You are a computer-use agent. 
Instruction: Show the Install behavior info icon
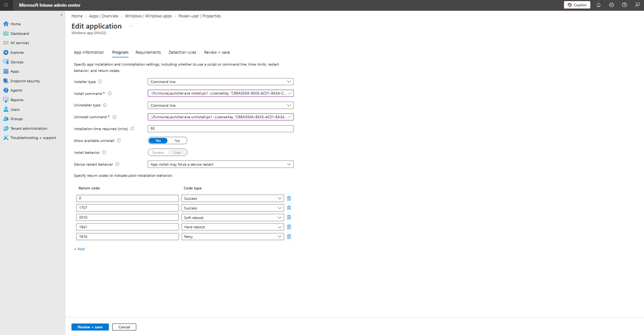pos(104,152)
